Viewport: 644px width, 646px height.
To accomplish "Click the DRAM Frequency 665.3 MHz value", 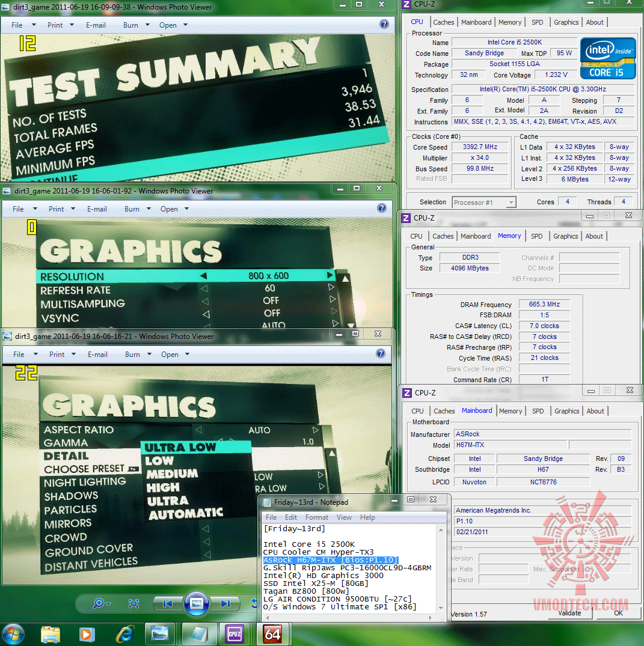I will [x=544, y=304].
